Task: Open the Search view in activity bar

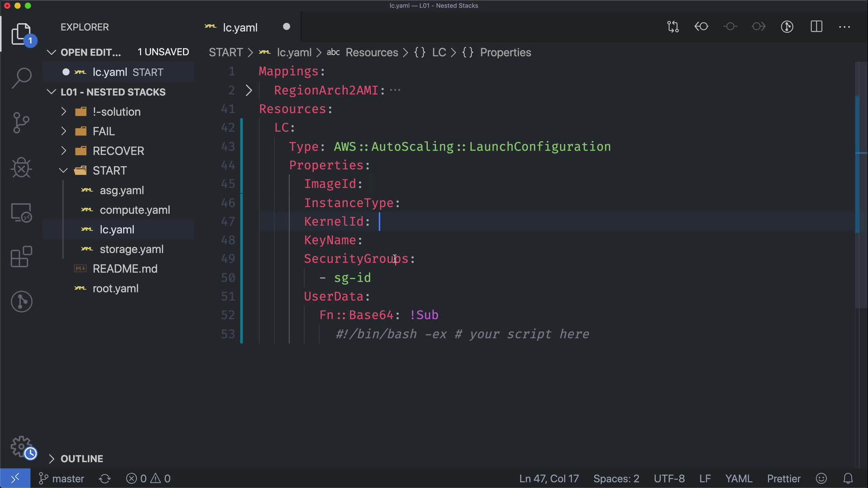Action: pos(21,78)
